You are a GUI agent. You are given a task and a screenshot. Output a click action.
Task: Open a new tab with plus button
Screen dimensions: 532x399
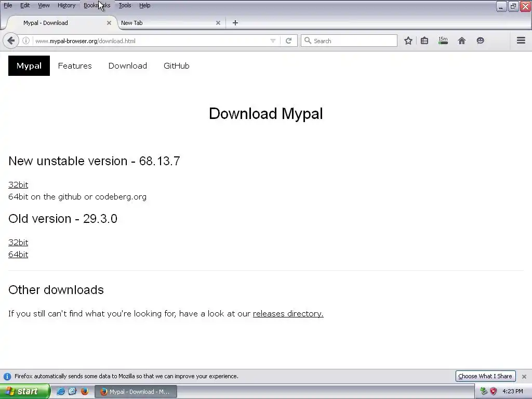[235, 23]
